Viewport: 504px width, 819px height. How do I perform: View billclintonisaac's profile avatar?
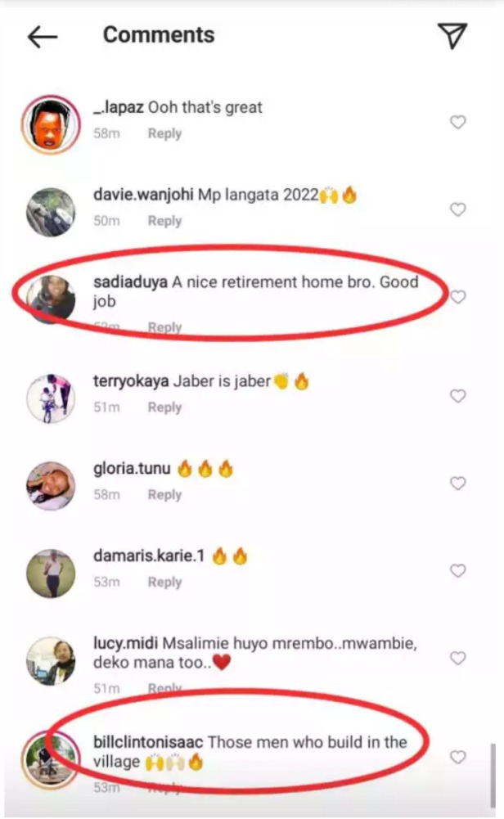point(51,759)
